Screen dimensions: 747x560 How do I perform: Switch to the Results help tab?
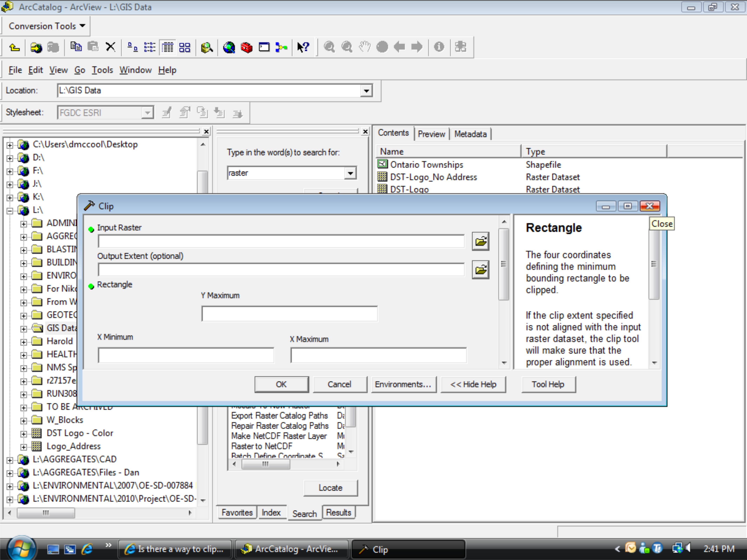pyautogui.click(x=338, y=512)
